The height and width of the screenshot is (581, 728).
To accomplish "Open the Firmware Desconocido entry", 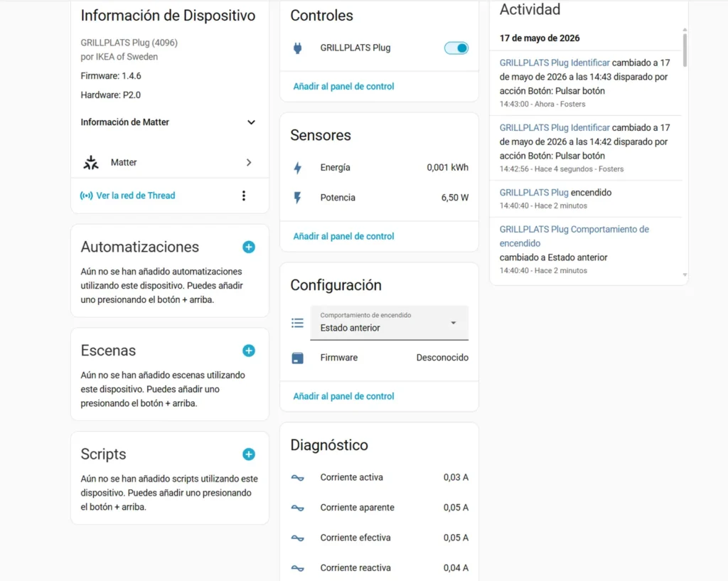I will click(380, 358).
